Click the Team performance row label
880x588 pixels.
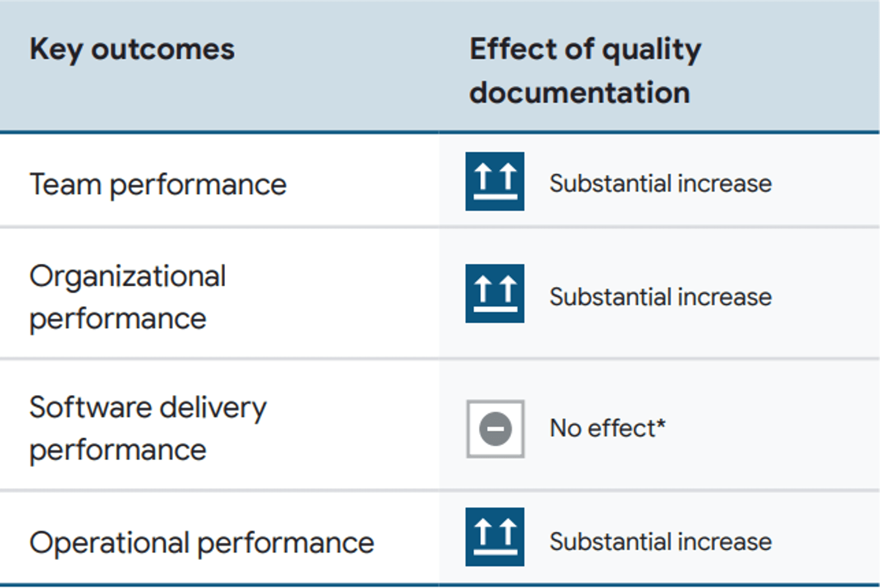(x=158, y=185)
